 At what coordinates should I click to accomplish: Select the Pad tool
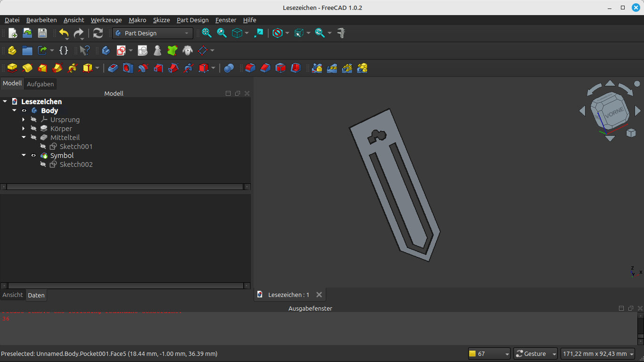12,68
